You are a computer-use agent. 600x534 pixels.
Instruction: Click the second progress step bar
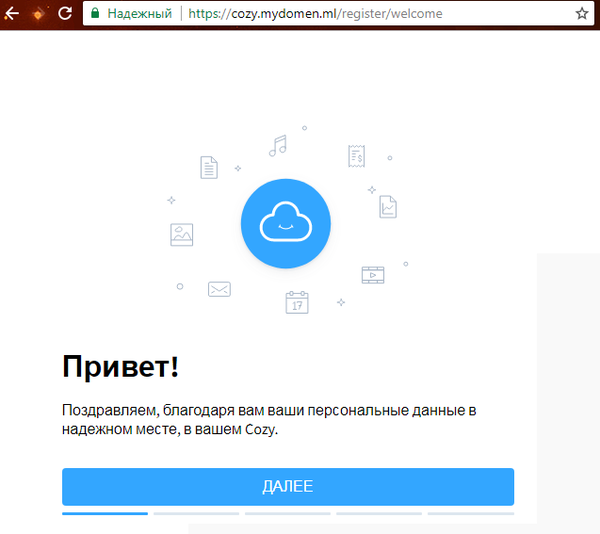point(196,514)
